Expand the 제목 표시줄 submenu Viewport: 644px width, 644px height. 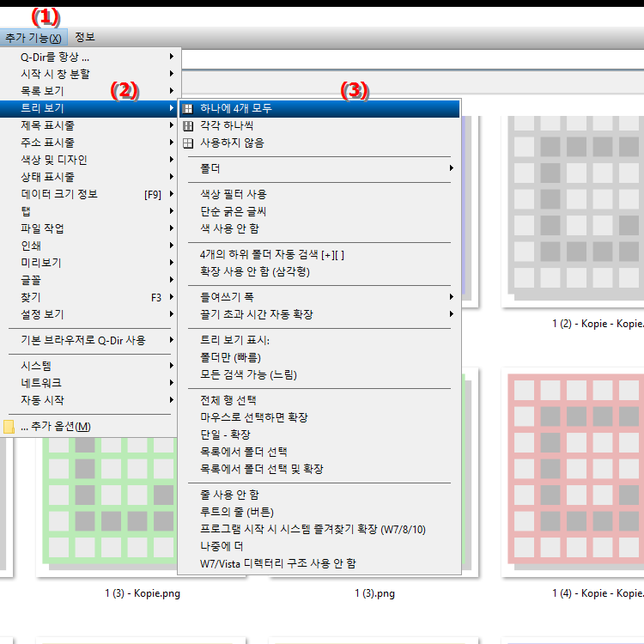[x=88, y=125]
